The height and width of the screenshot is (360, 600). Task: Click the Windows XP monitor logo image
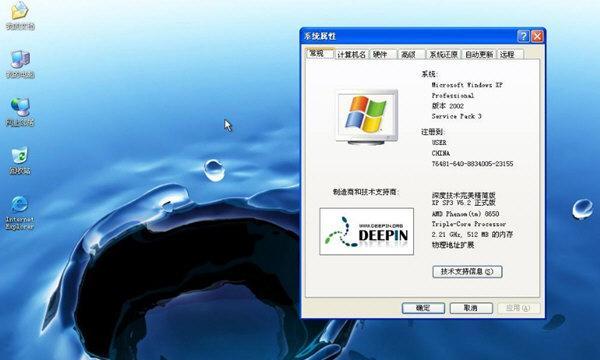point(367,117)
